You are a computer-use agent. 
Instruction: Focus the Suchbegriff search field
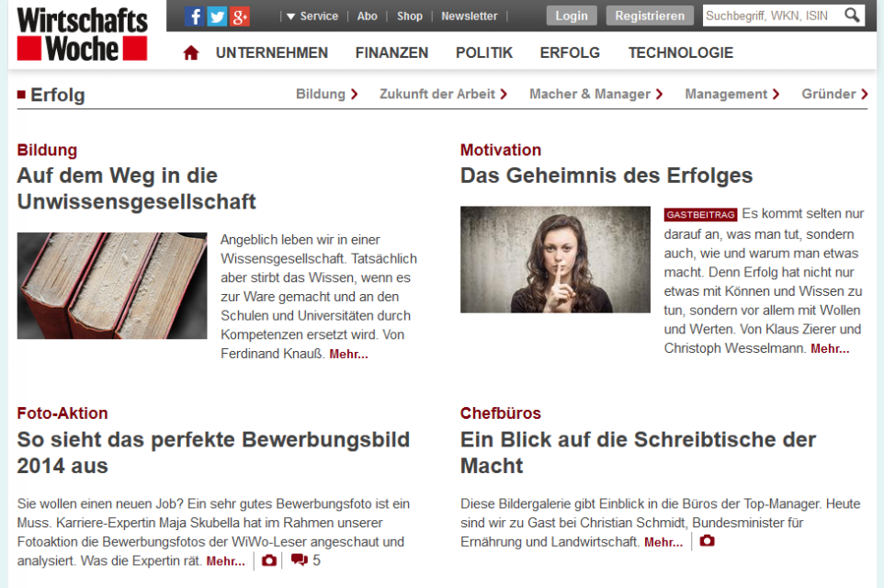[773, 16]
